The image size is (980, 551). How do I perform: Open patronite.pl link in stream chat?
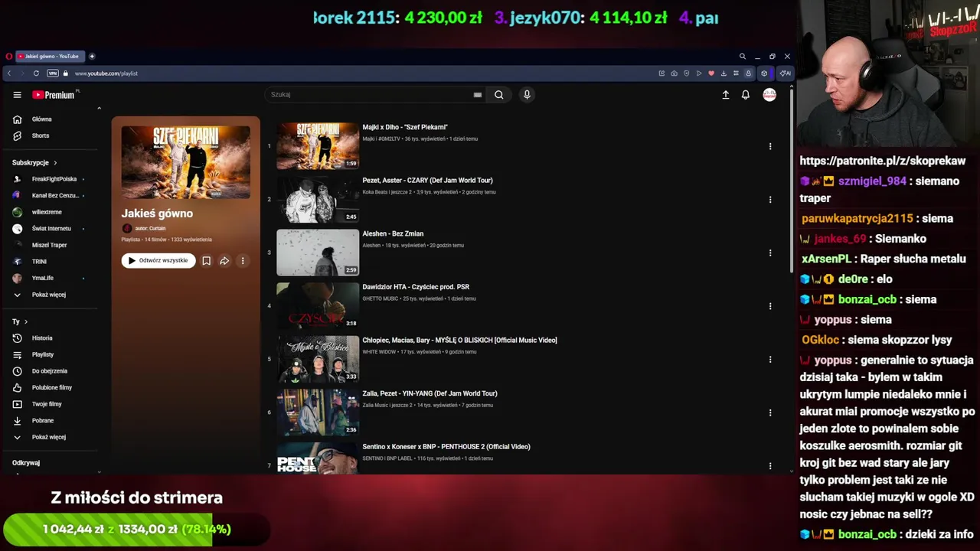pyautogui.click(x=883, y=161)
